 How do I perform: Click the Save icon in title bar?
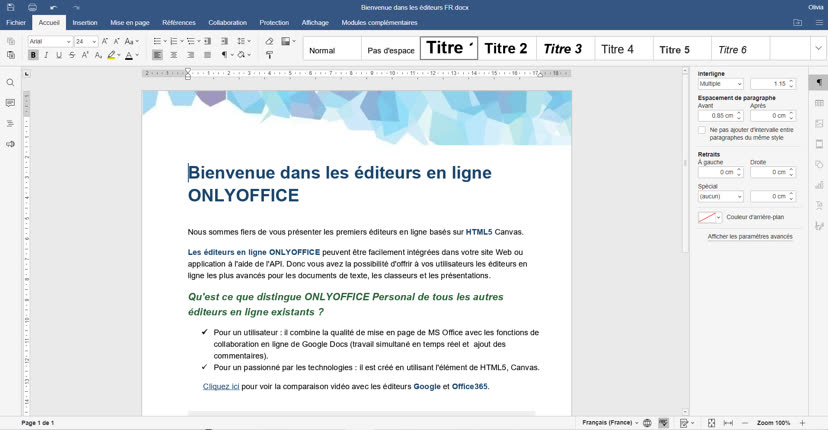[x=11, y=7]
